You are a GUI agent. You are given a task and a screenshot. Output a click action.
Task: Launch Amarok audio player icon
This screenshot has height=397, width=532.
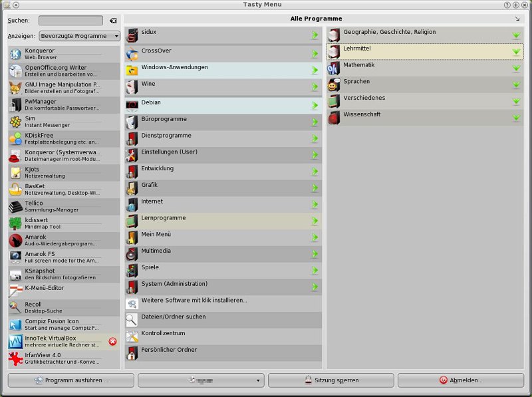tap(15, 241)
